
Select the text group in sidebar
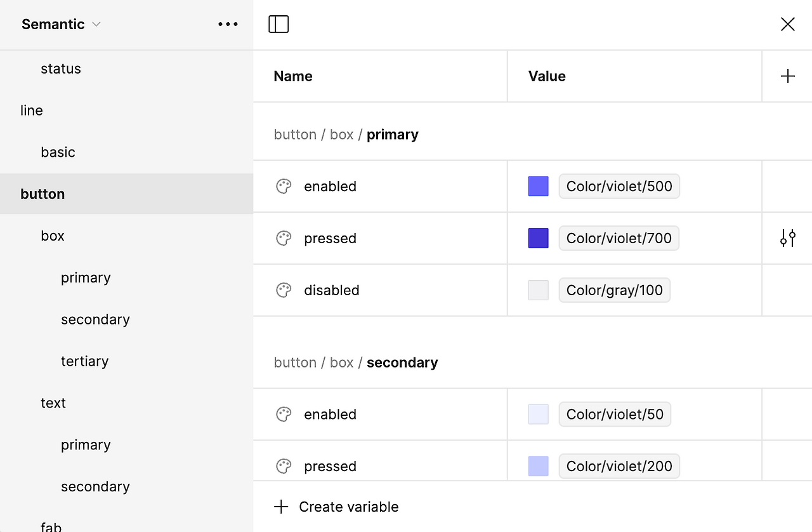53,403
